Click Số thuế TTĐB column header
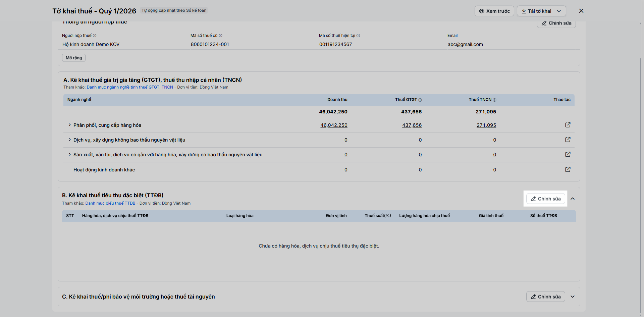644x317 pixels. click(543, 216)
